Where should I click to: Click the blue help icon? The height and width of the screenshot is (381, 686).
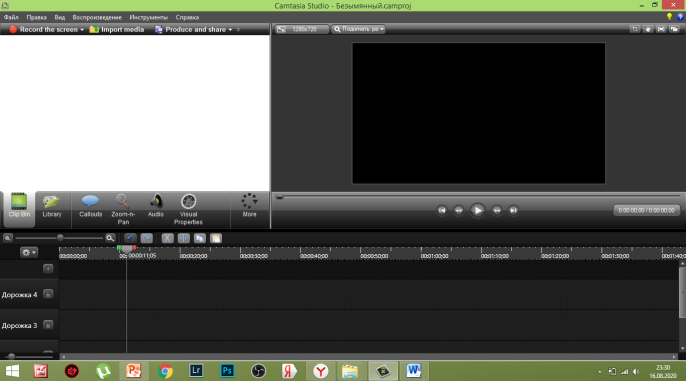click(x=680, y=17)
